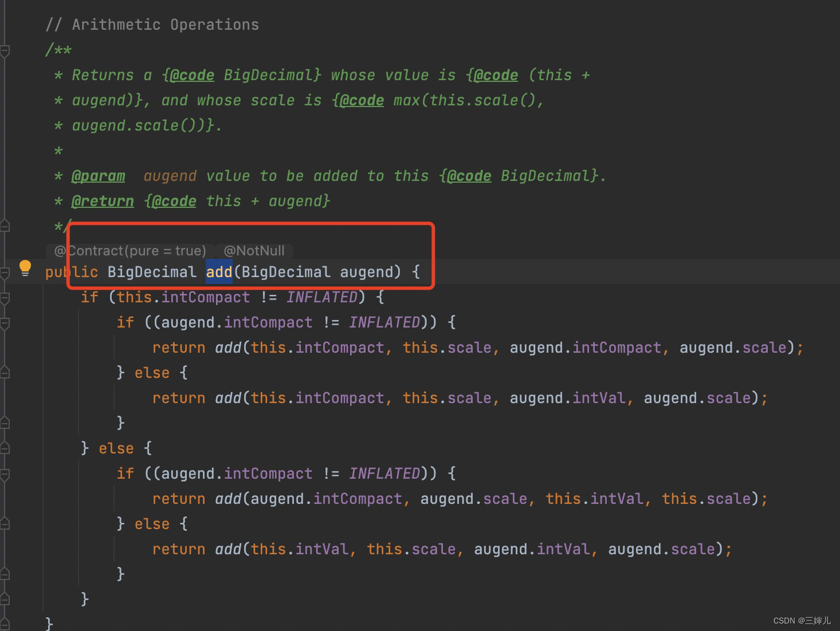Click the "@param" Javadoc tag
The height and width of the screenshot is (631, 840).
[x=98, y=176]
